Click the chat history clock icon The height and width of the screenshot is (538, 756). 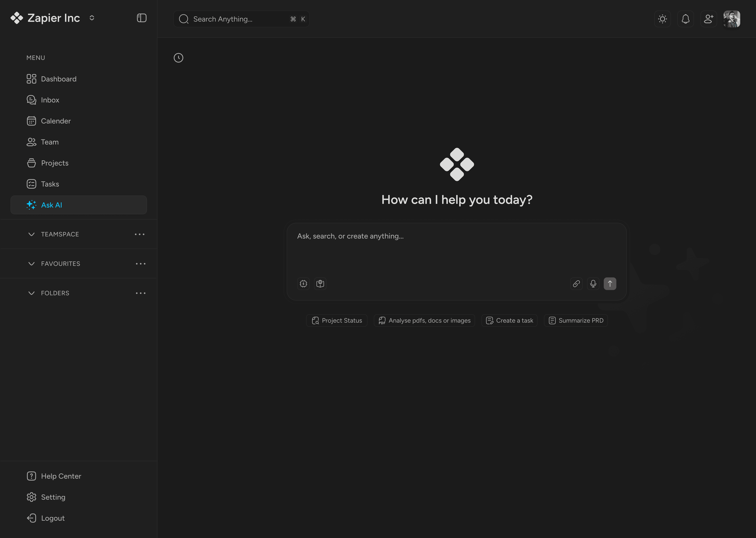pos(178,58)
